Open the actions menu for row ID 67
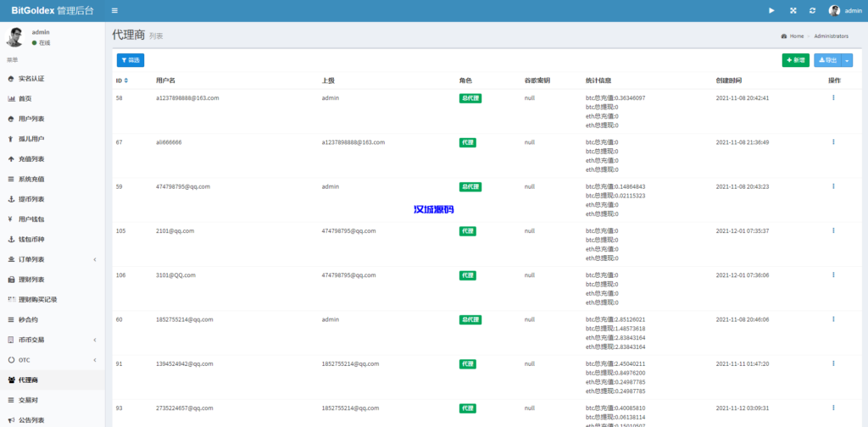 [833, 141]
